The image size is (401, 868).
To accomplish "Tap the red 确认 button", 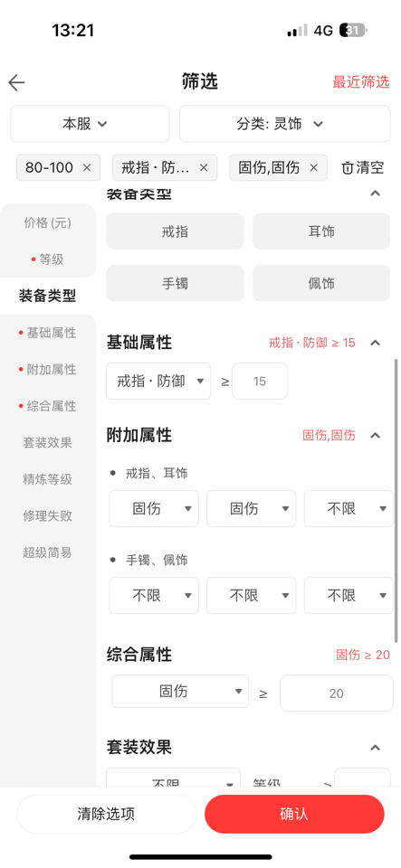I will pos(294,814).
